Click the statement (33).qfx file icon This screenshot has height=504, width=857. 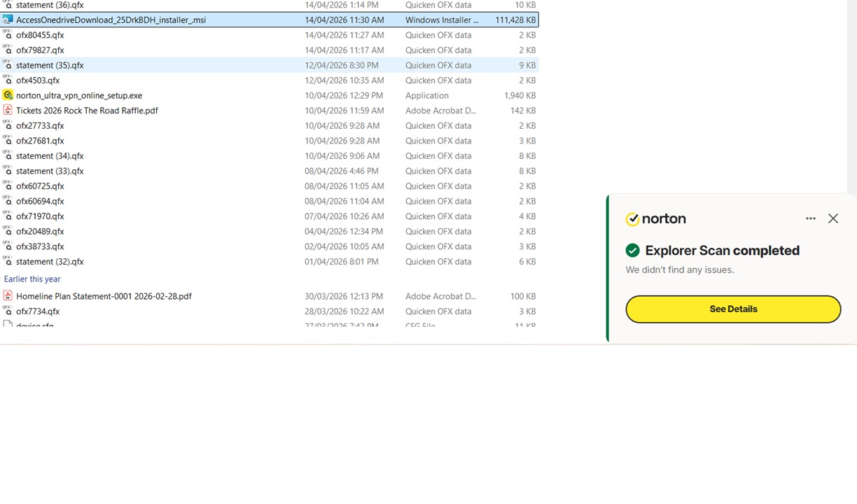pos(8,171)
